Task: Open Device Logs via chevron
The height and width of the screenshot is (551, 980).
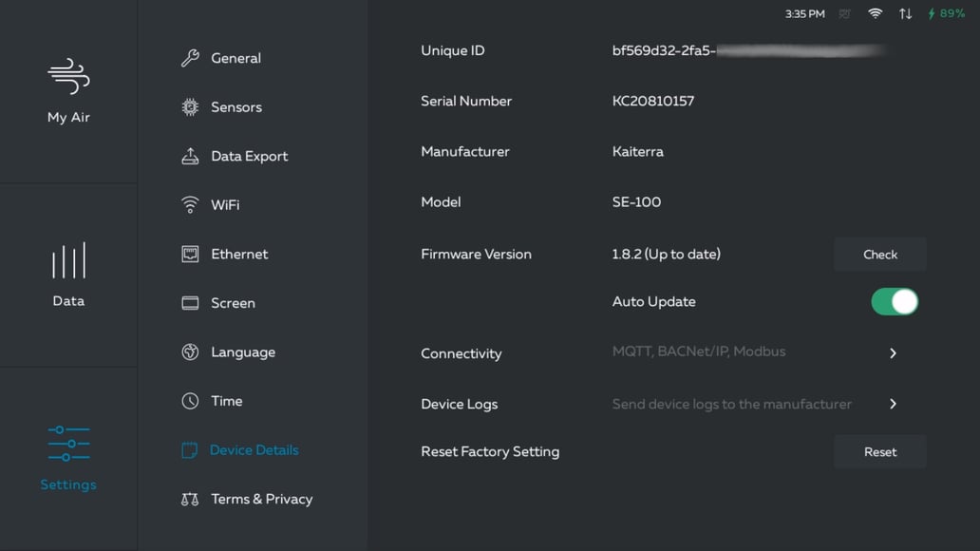Action: (x=892, y=404)
